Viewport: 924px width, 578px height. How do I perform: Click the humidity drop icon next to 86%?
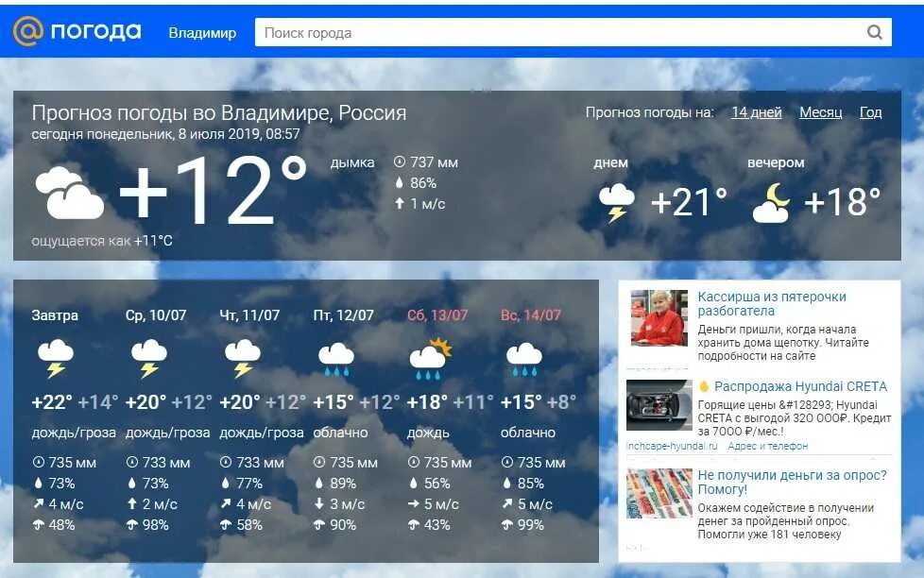tap(400, 182)
